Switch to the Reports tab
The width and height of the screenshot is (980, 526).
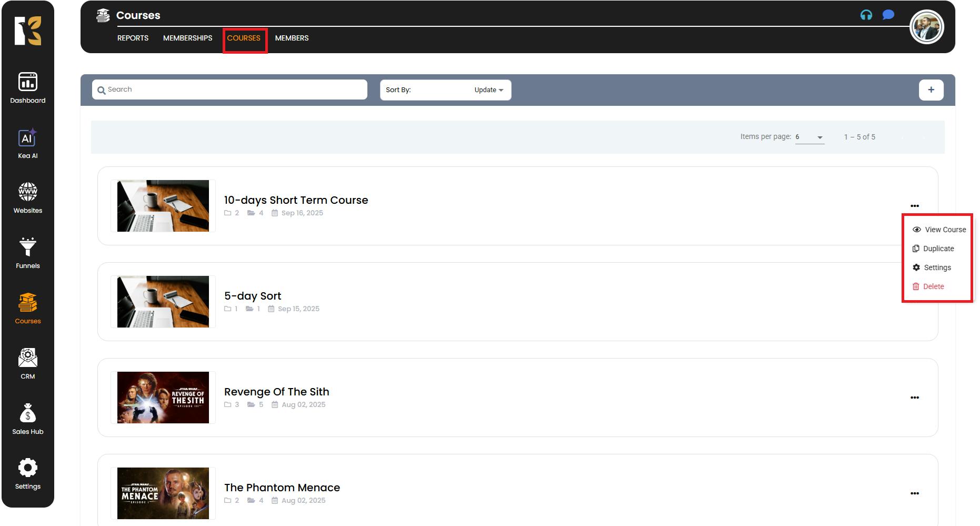(x=133, y=38)
